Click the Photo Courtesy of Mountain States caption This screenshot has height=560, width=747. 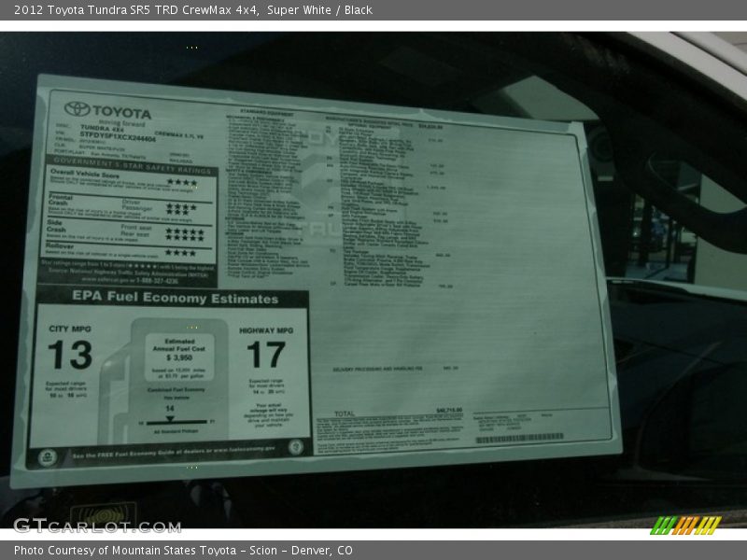pyautogui.click(x=184, y=551)
